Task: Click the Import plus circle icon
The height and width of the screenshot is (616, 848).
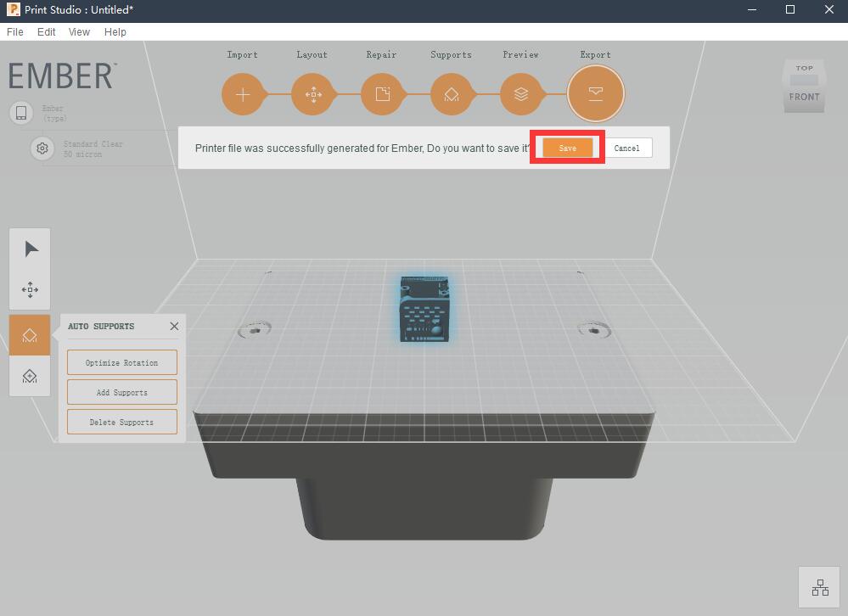Action: (x=243, y=94)
